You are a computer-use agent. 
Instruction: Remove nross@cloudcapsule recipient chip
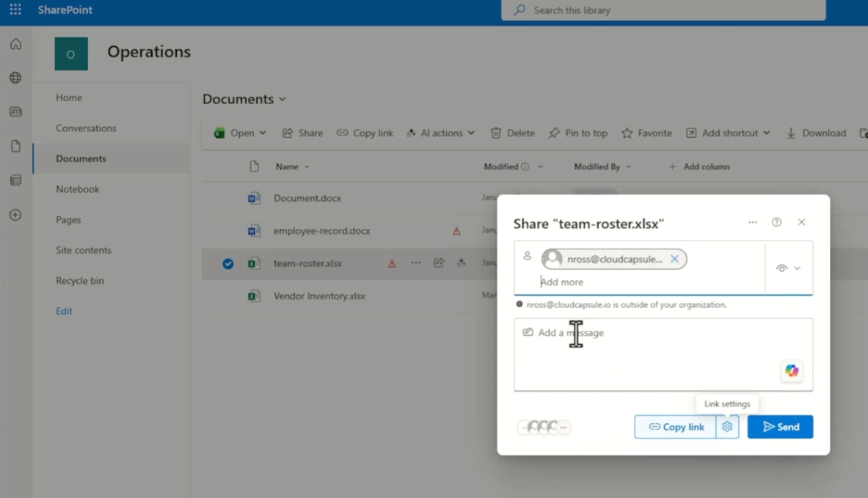tap(674, 259)
